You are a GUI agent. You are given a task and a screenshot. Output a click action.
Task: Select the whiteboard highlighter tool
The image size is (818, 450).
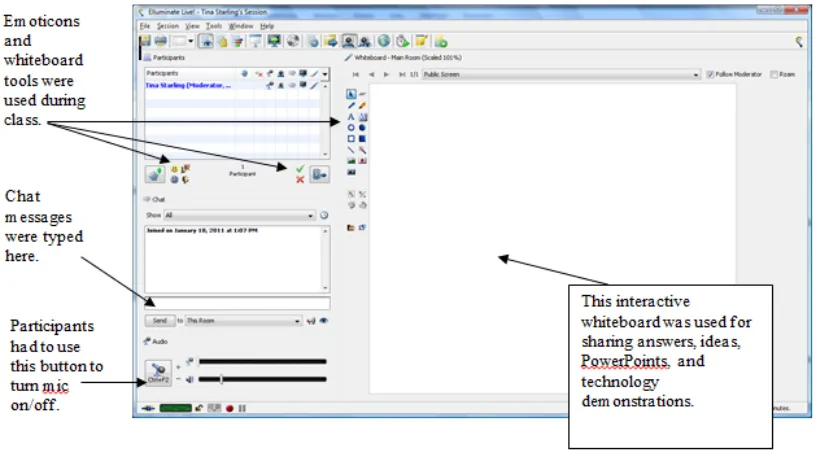362,106
